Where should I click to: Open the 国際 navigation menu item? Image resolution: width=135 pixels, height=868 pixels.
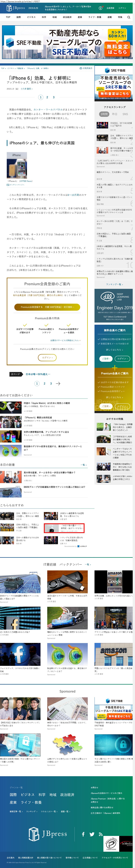coord(19,17)
